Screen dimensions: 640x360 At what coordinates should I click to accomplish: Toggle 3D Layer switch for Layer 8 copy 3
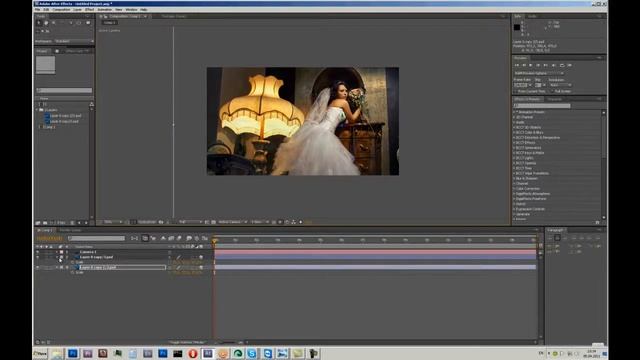click(201, 257)
